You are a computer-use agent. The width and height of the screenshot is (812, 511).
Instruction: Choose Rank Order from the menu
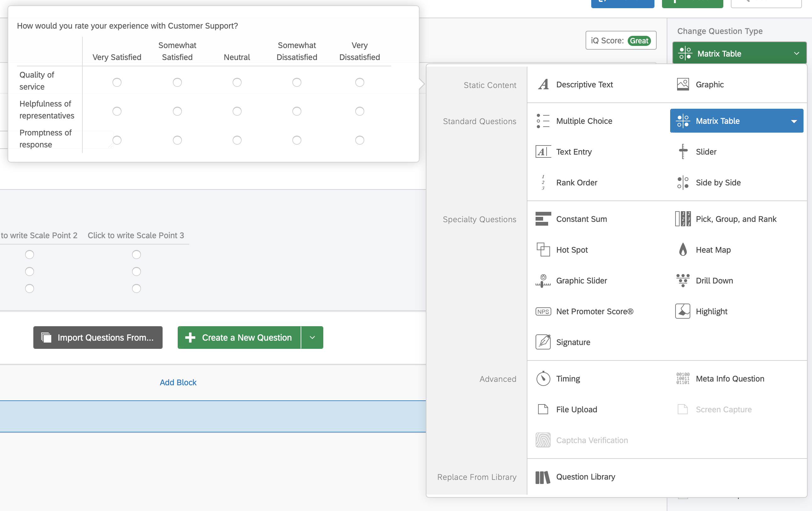click(x=576, y=183)
